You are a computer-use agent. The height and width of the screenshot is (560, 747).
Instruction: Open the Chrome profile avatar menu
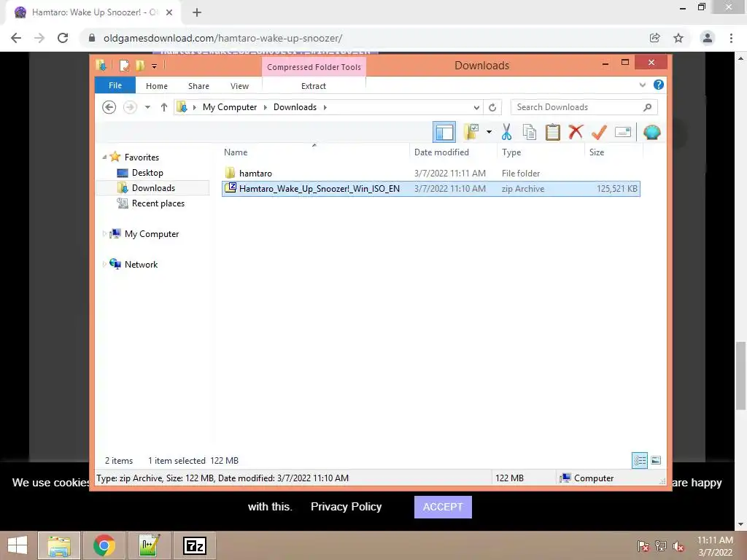(708, 38)
